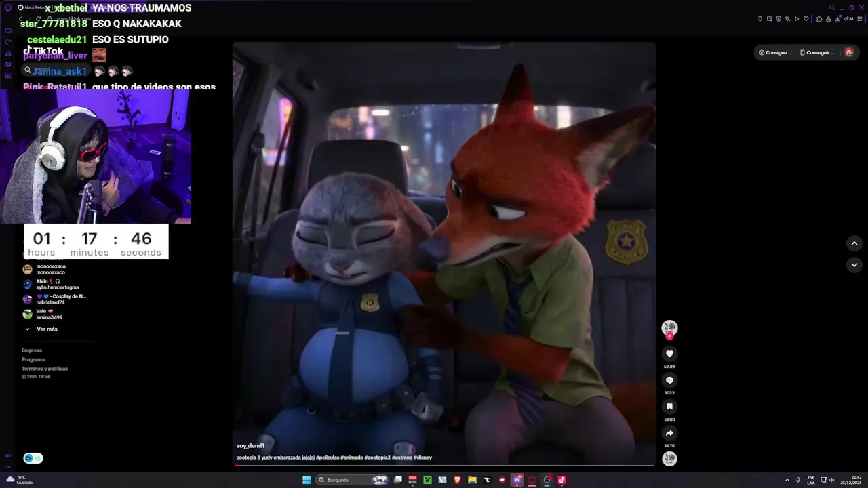Open Discord from the taskbar
The image size is (868, 488).
click(517, 480)
